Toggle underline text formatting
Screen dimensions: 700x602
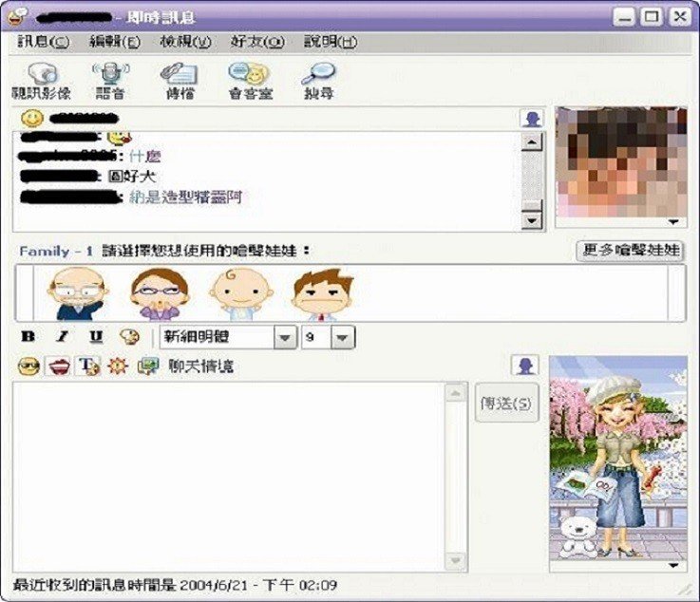96,336
